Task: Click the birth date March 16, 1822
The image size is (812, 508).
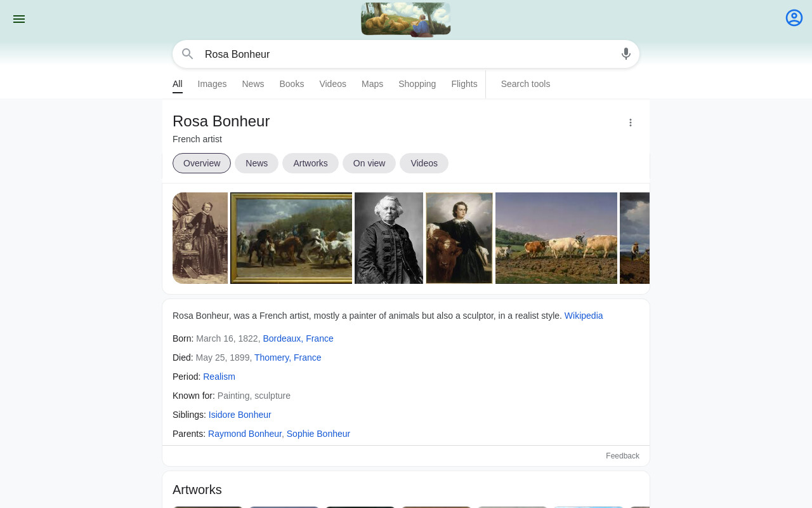Action: point(227,338)
